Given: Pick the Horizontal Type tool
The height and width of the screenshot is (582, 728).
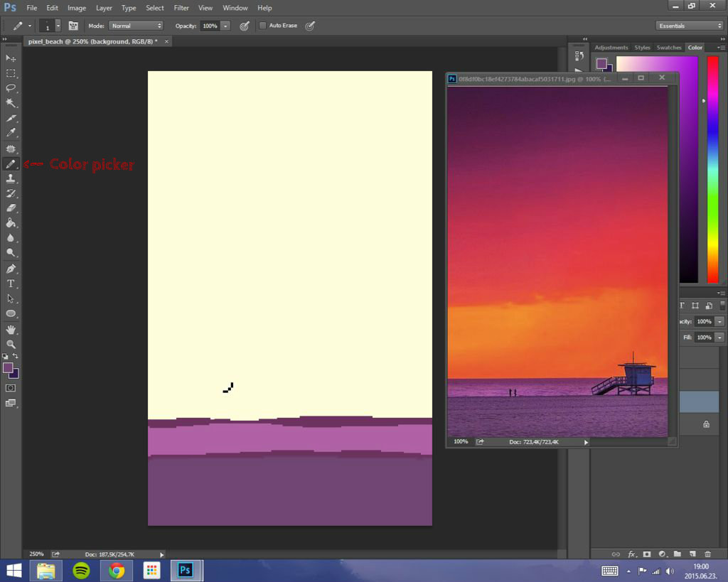Looking at the screenshot, I should tap(11, 284).
